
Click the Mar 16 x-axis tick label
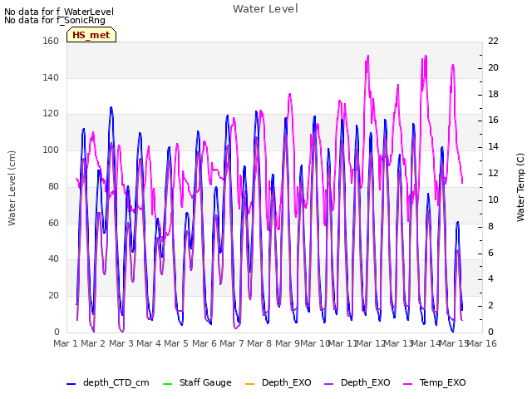(x=482, y=343)
